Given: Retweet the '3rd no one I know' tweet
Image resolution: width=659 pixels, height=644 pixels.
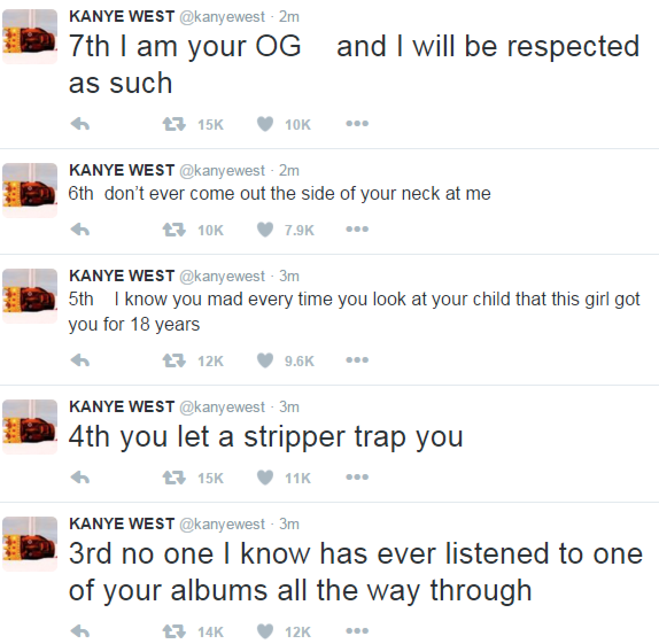Looking at the screenshot, I should (x=174, y=631).
